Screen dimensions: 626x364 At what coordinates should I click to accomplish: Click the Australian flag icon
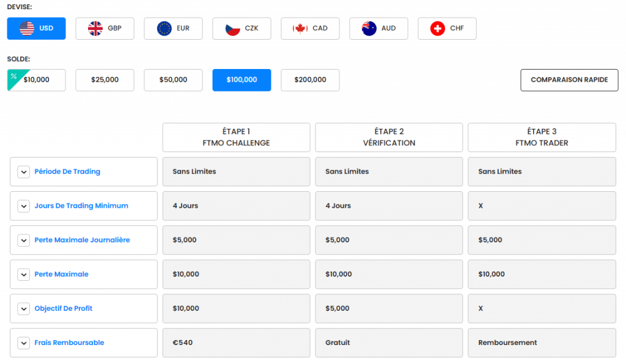[x=369, y=29]
